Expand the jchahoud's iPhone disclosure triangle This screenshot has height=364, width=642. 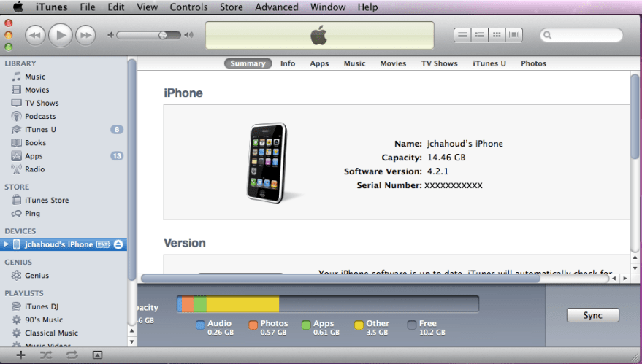(7, 244)
